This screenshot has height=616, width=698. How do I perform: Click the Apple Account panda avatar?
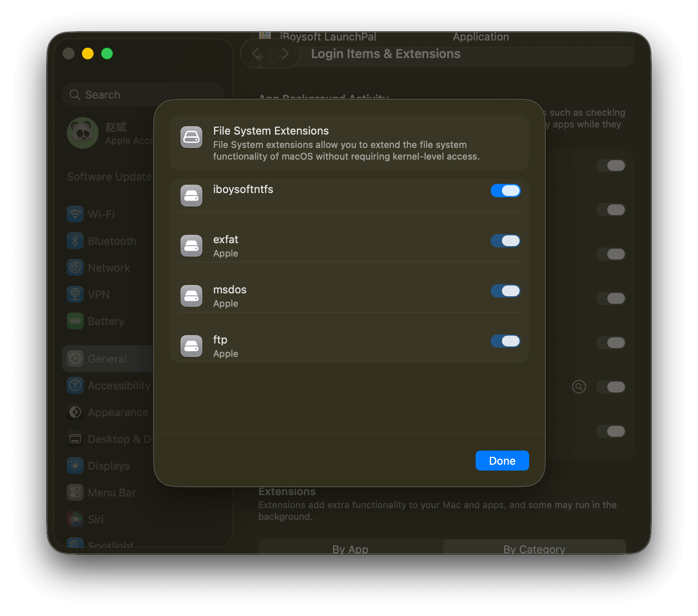tap(83, 133)
